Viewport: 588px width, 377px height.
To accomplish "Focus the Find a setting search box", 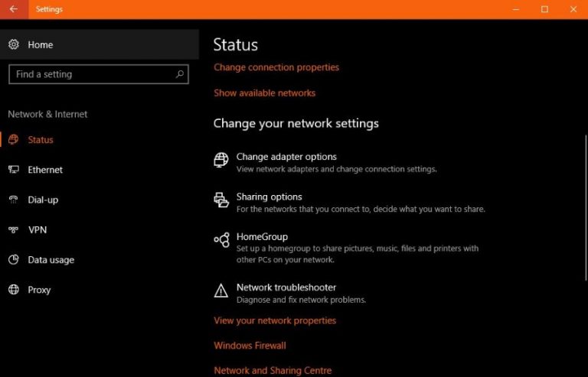I will click(92, 74).
